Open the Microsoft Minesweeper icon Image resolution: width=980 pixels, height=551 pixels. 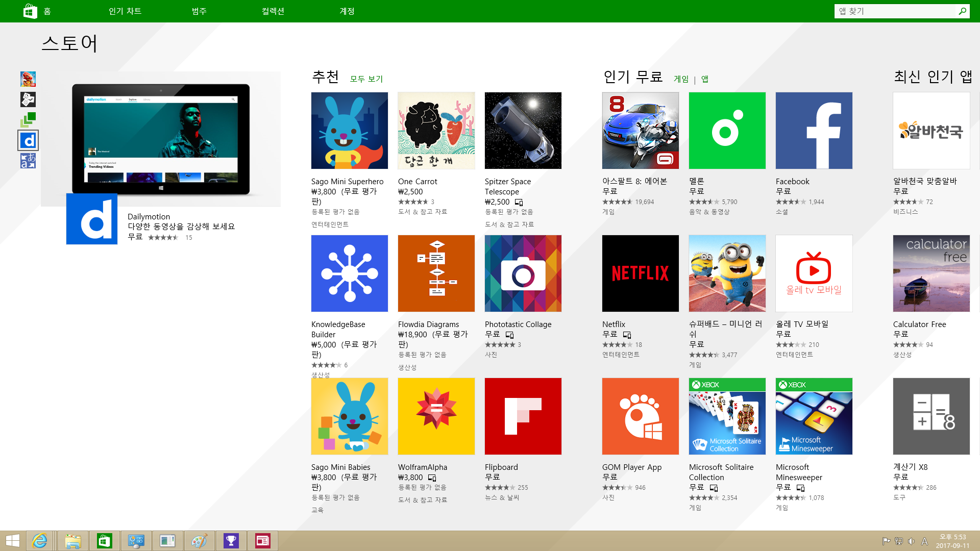tap(814, 416)
